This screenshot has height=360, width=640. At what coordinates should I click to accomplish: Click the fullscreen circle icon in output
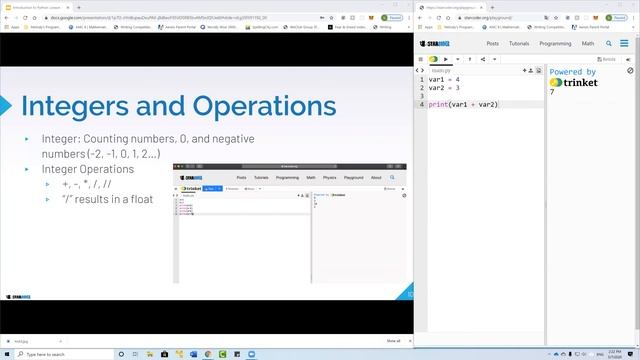630,71
